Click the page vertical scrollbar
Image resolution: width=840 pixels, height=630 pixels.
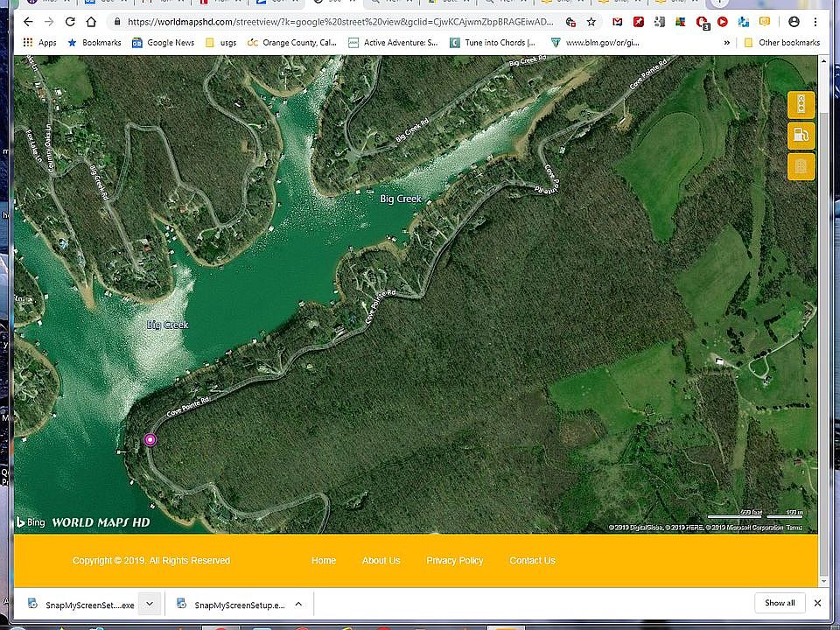[823, 315]
